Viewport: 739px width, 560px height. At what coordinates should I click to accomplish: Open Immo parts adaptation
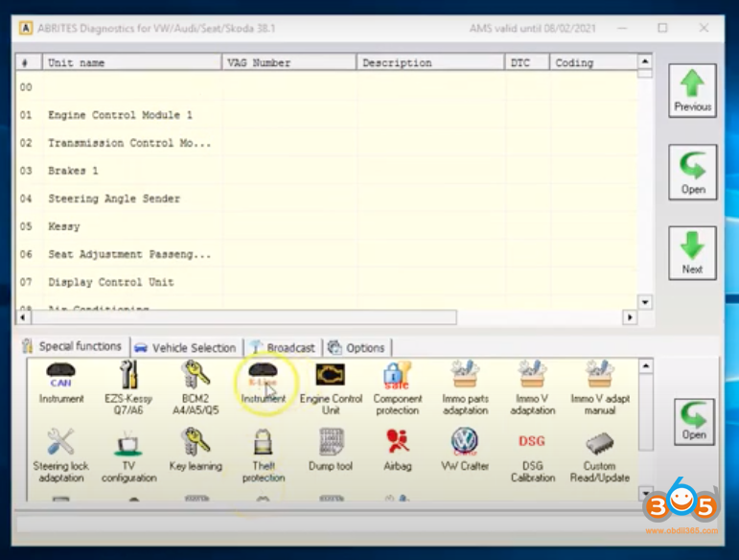(465, 388)
